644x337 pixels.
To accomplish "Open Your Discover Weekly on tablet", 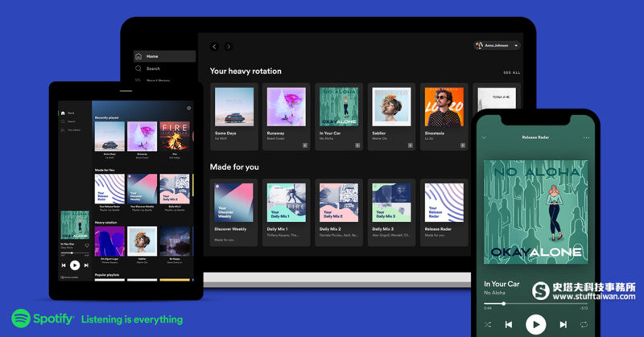I will pyautogui.click(x=142, y=189).
